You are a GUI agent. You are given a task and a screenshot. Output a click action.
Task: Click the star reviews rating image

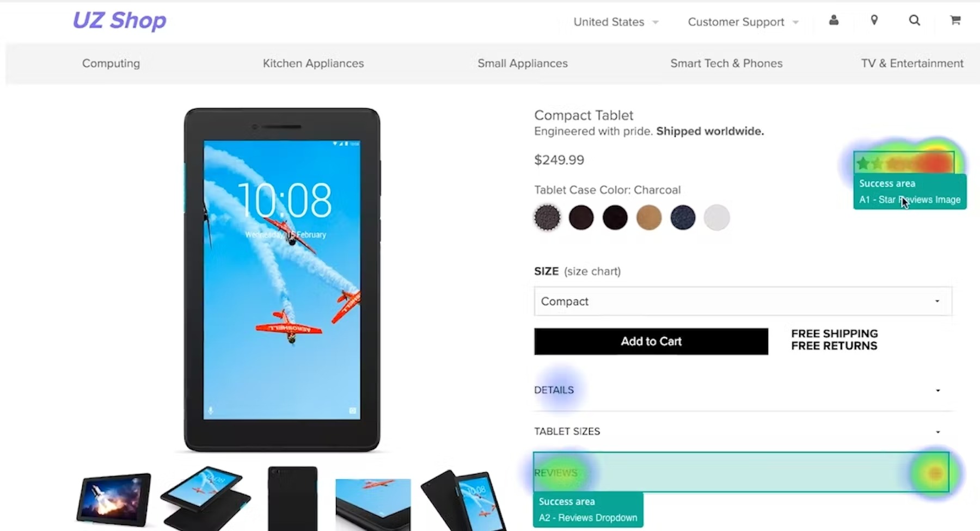click(x=904, y=163)
